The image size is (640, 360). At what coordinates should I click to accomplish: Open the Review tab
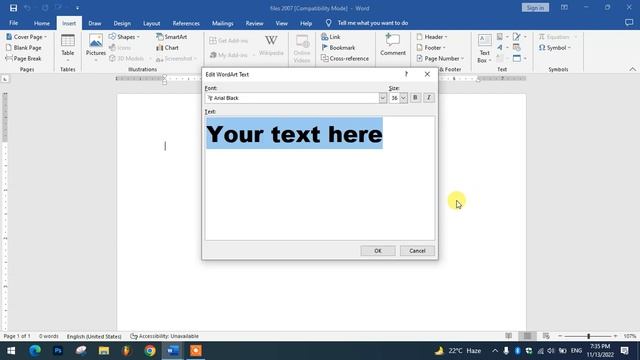(x=254, y=23)
